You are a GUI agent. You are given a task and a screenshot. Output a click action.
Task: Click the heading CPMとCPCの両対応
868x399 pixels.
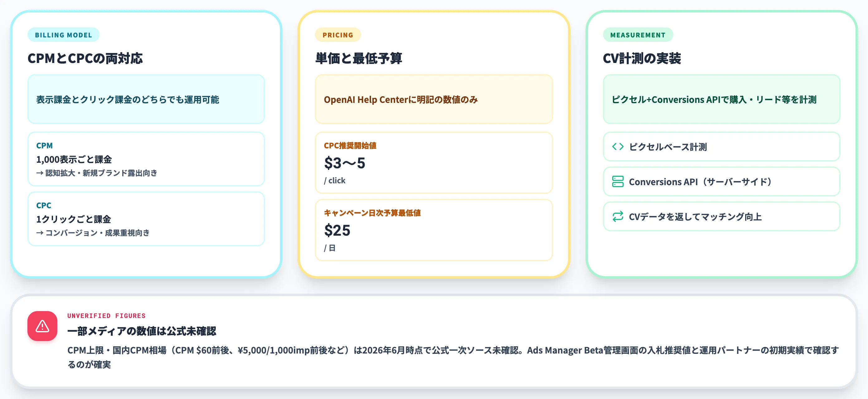pos(85,58)
